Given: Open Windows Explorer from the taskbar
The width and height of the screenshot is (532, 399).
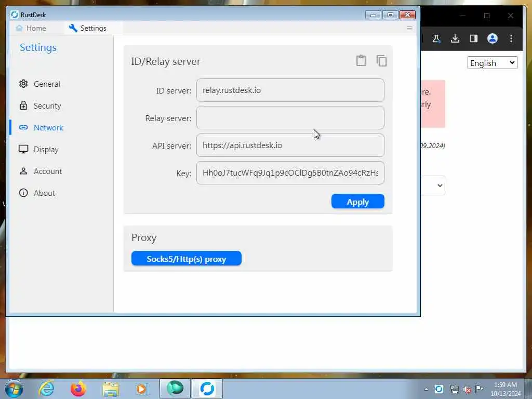Looking at the screenshot, I should [x=111, y=389].
